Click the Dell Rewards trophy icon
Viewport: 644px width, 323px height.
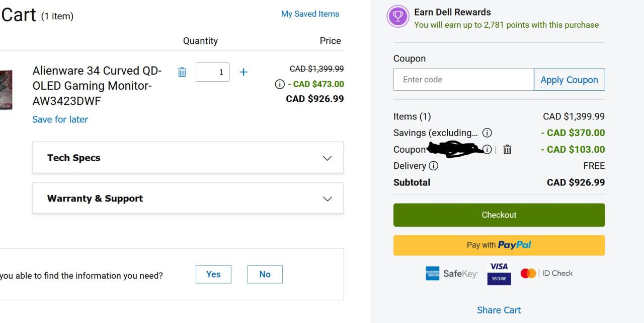coord(397,17)
